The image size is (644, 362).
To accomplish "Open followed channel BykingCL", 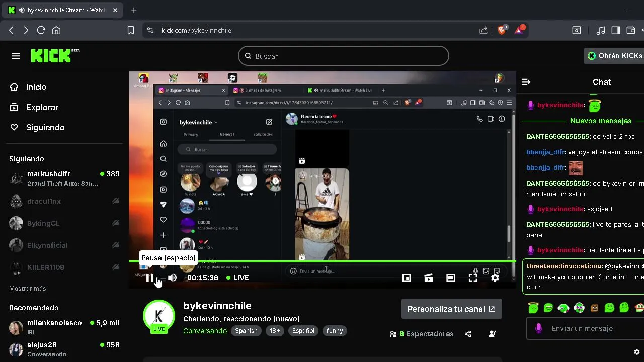I will pyautogui.click(x=64, y=223).
